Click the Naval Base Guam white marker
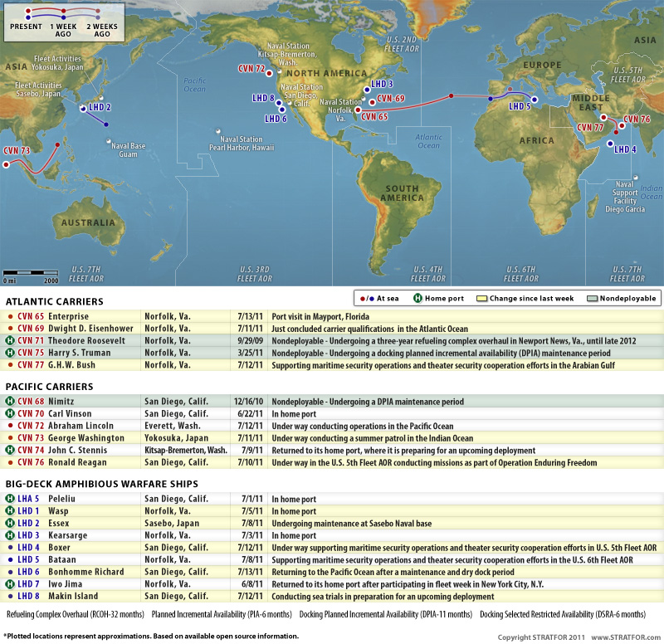The image size is (664, 644). tap(109, 141)
